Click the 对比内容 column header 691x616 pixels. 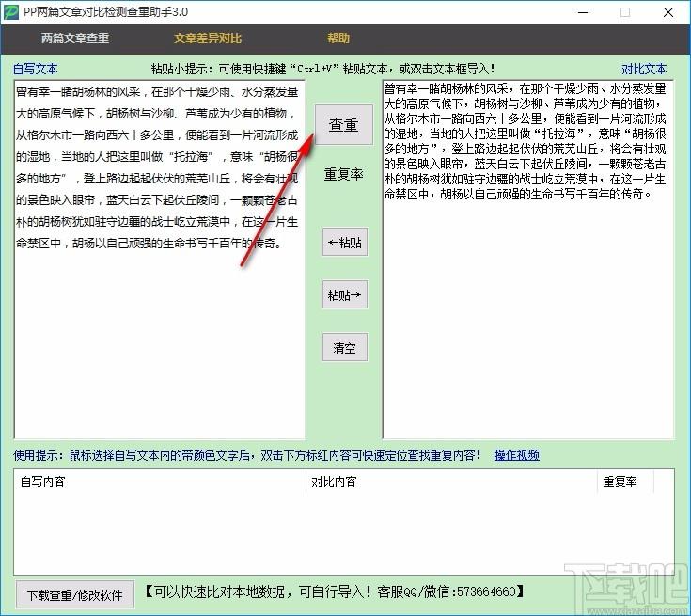(451, 482)
